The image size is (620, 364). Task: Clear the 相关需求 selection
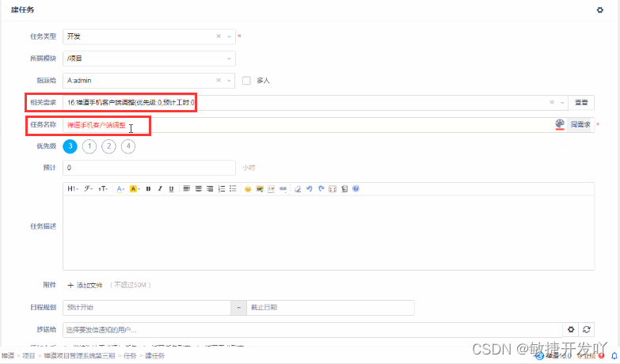[x=552, y=103]
